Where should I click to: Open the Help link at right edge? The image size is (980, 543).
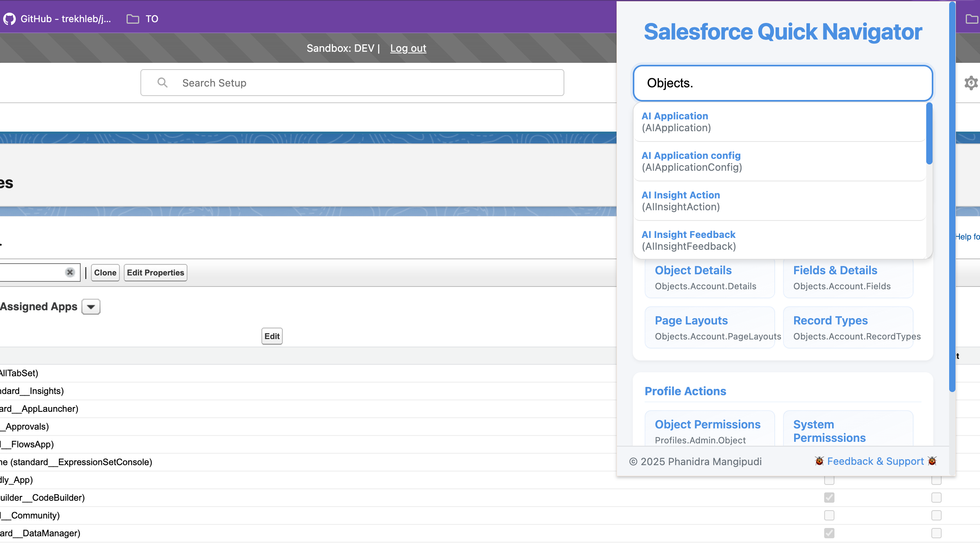coord(967,237)
